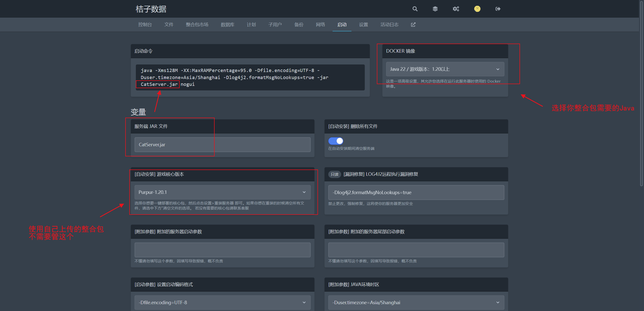Open admin gears settings icon

(456, 9)
